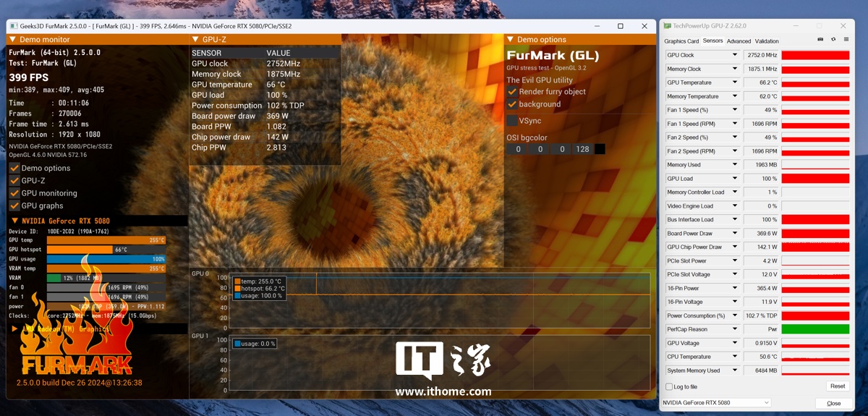
Task: Click the Board power draw 369 W row
Action: [x=265, y=116]
